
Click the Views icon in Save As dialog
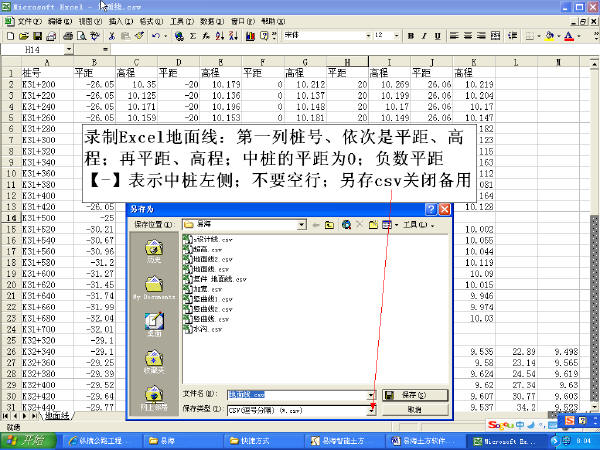pos(387,225)
